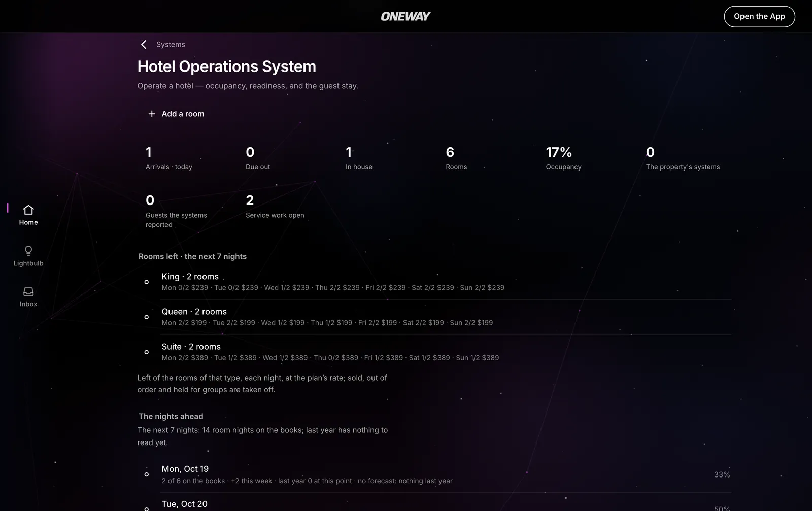Click the Service work open stat
The image size is (812, 511).
pyautogui.click(x=275, y=207)
